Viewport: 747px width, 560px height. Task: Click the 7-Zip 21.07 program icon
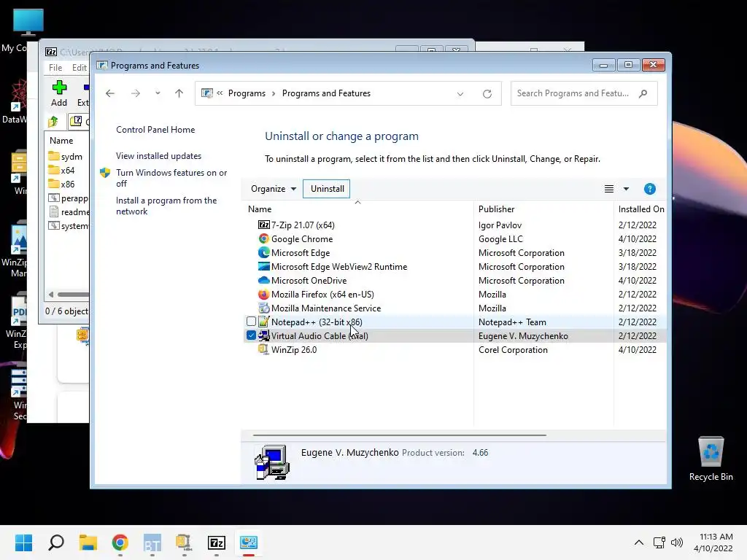click(x=263, y=225)
